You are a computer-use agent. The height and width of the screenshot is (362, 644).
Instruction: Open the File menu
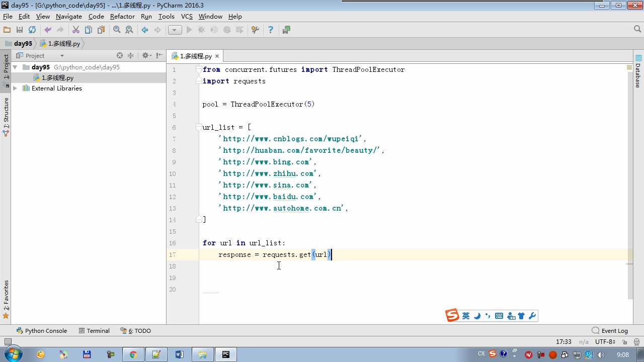[8, 17]
